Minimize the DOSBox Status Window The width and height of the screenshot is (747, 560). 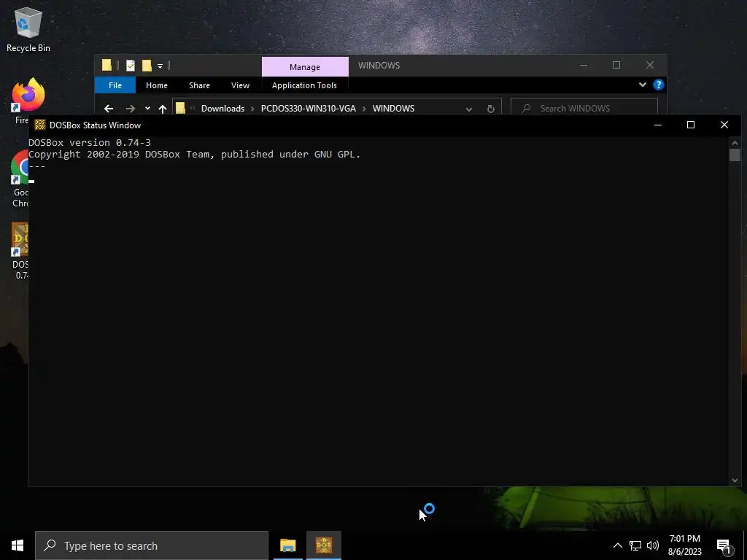tap(658, 125)
